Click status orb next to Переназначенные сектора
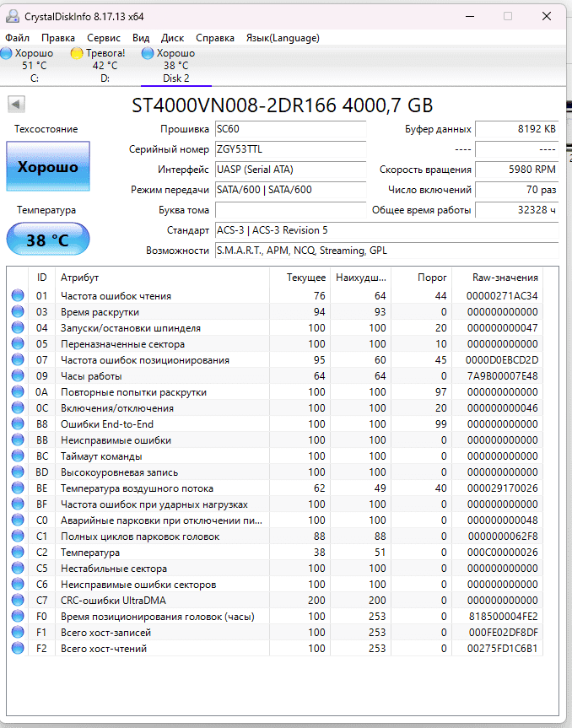The height and width of the screenshot is (728, 572). click(18, 344)
